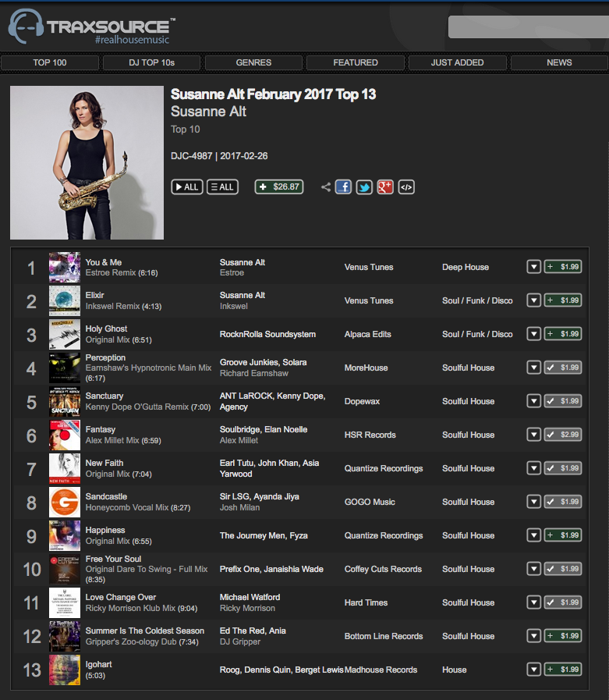Open New Faith cover art

coord(65,469)
